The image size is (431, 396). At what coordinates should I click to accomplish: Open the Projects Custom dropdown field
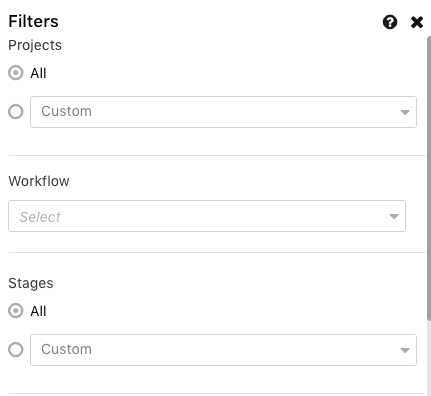[x=223, y=112]
